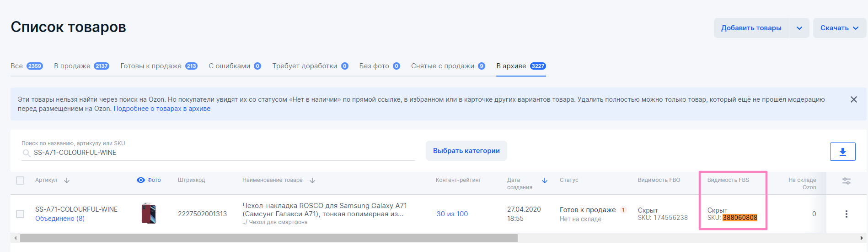Check the SS-A71-COLOURFUL-WINE row checkbox

pos(20,214)
